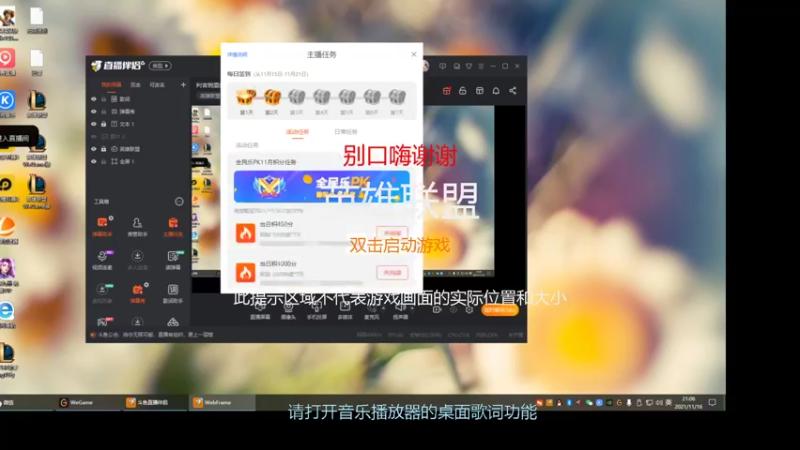The height and width of the screenshot is (450, 800).
Task: Show the hidden 图片 2 layer
Action: pyautogui.click(x=93, y=136)
